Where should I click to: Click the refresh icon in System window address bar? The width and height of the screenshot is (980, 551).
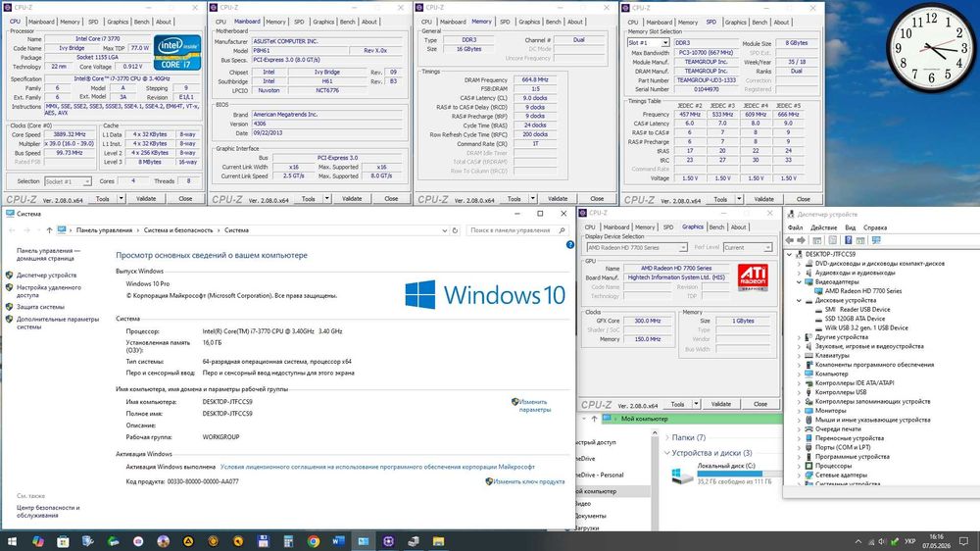455,230
